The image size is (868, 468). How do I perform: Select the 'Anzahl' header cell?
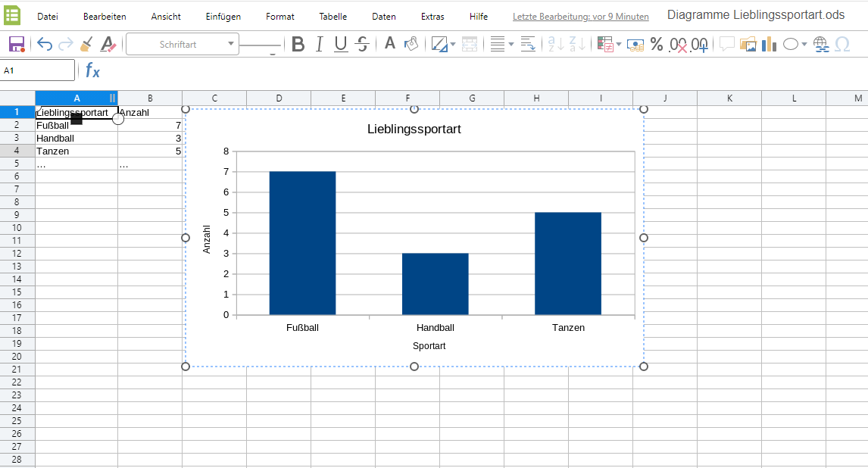150,112
